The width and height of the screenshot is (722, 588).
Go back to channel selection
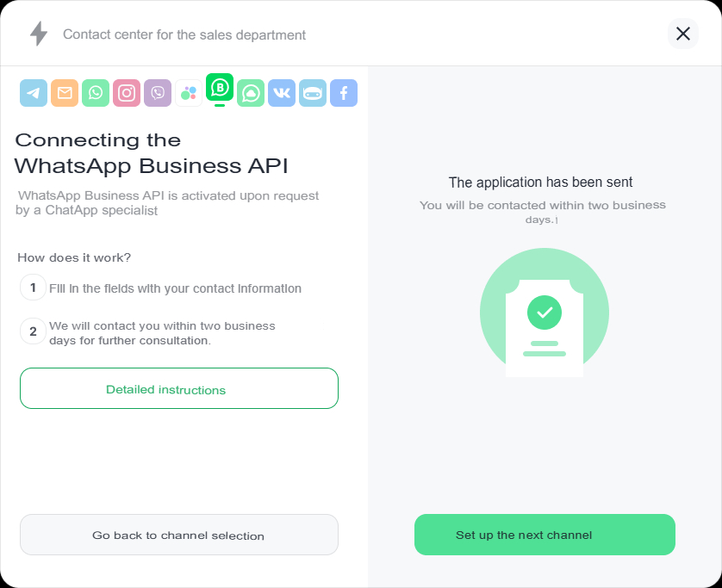[179, 535]
